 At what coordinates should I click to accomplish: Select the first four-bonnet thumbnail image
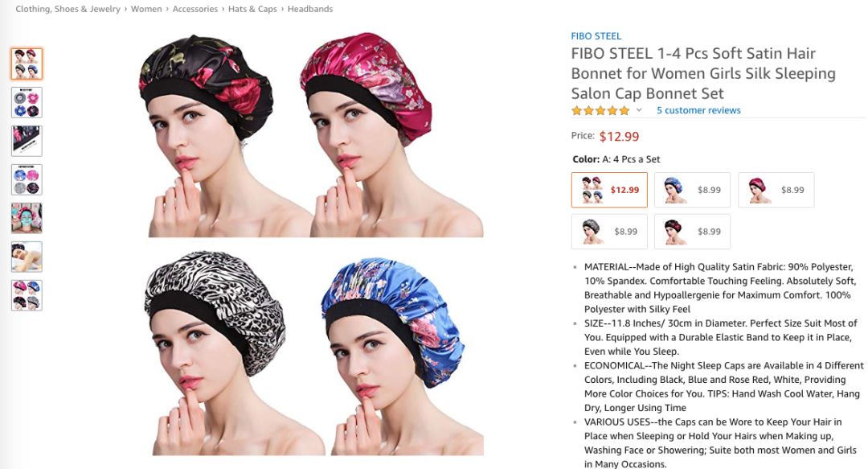27,64
